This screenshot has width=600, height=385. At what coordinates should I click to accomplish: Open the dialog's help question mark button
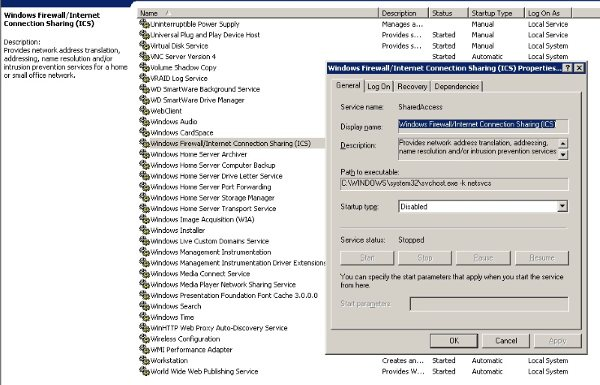pyautogui.click(x=568, y=68)
